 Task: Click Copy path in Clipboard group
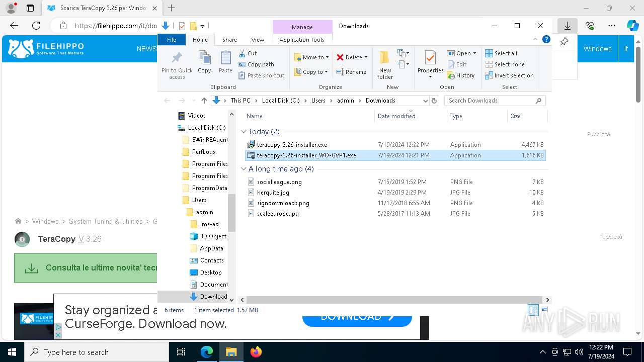point(256,64)
